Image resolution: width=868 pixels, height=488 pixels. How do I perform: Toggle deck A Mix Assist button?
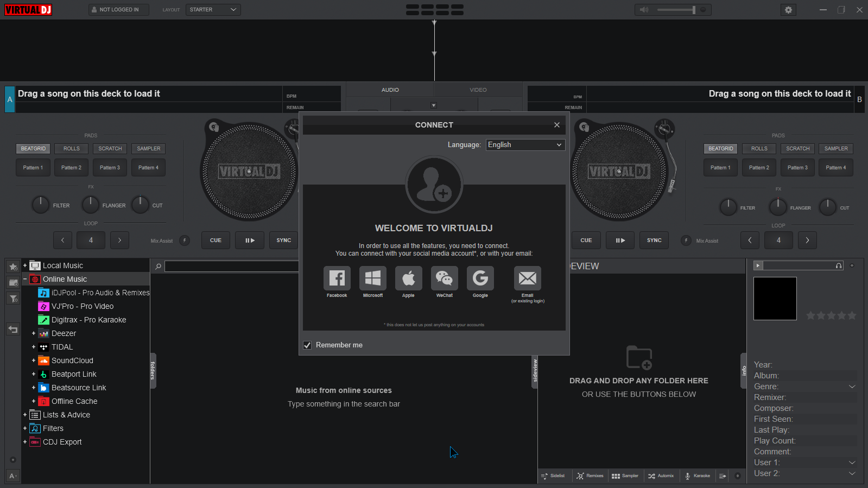click(185, 240)
